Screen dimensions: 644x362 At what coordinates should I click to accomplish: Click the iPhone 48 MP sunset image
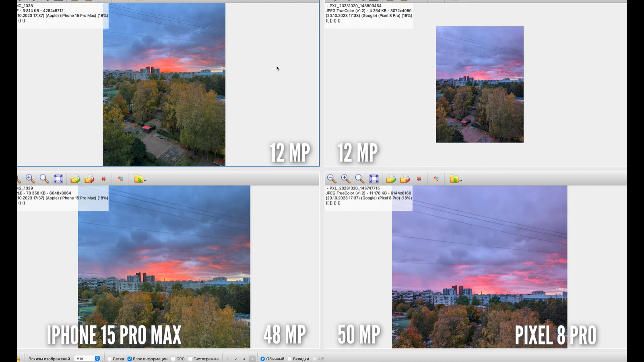[x=164, y=267]
